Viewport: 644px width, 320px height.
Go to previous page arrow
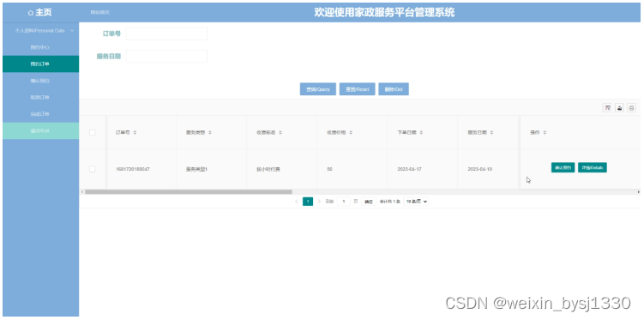pos(297,202)
